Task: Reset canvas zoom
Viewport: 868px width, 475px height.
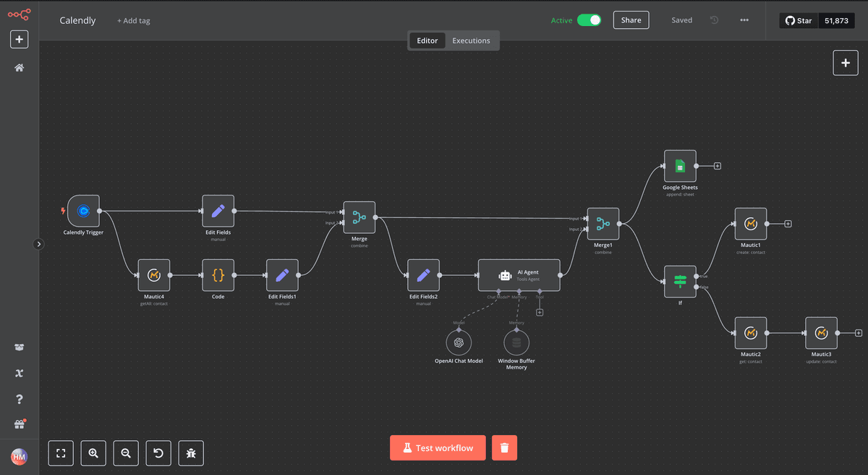Action: (158, 453)
